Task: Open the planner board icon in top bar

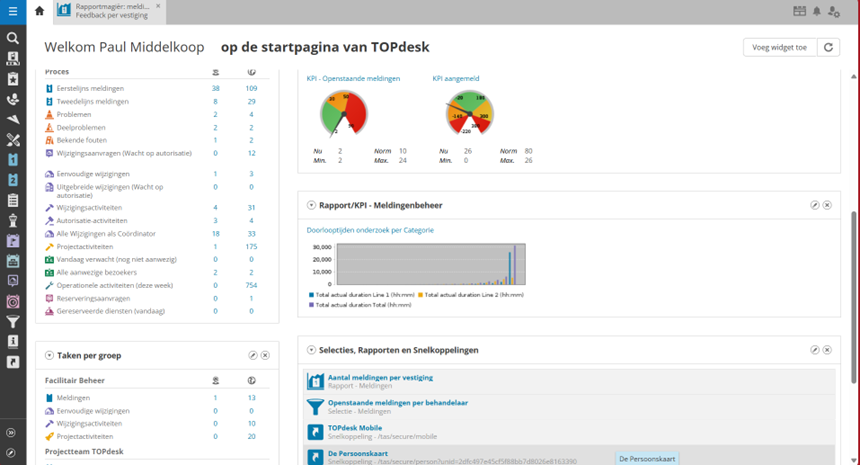Action: pyautogui.click(x=799, y=11)
